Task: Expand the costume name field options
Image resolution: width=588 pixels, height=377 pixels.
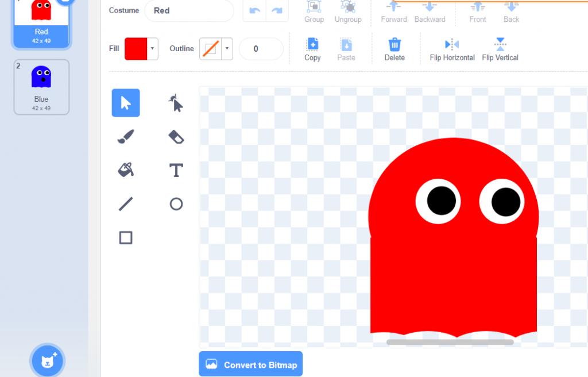Action: tap(189, 10)
